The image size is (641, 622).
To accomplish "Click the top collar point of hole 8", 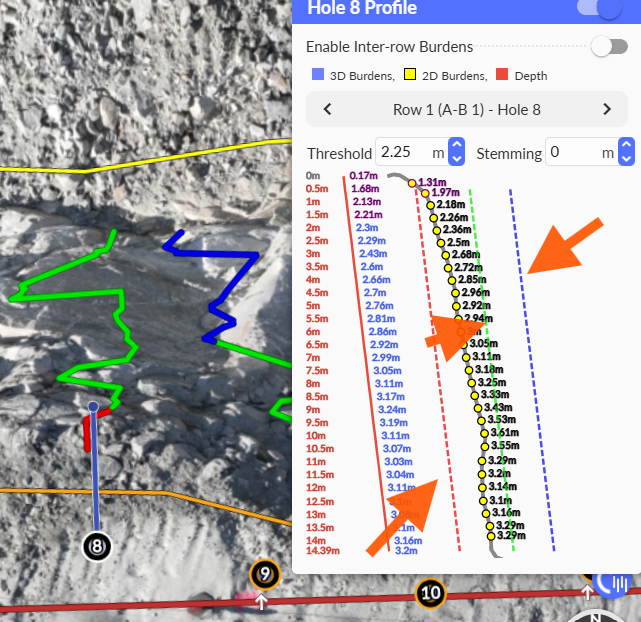I will [93, 407].
